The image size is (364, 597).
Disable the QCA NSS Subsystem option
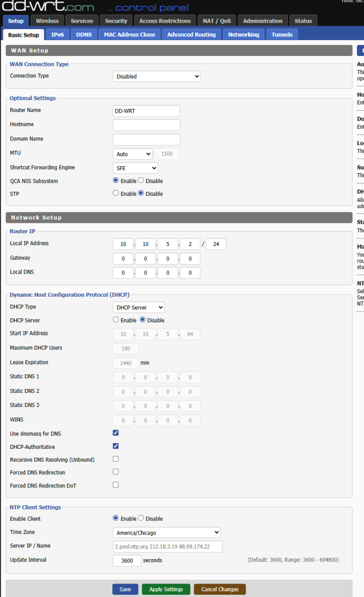140,181
